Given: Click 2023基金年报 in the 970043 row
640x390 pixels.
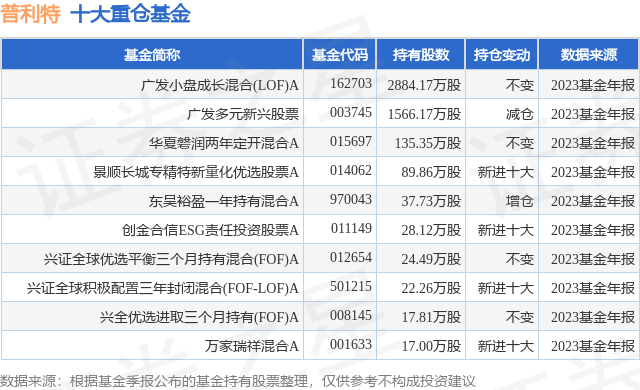Looking at the screenshot, I should click(x=593, y=201).
